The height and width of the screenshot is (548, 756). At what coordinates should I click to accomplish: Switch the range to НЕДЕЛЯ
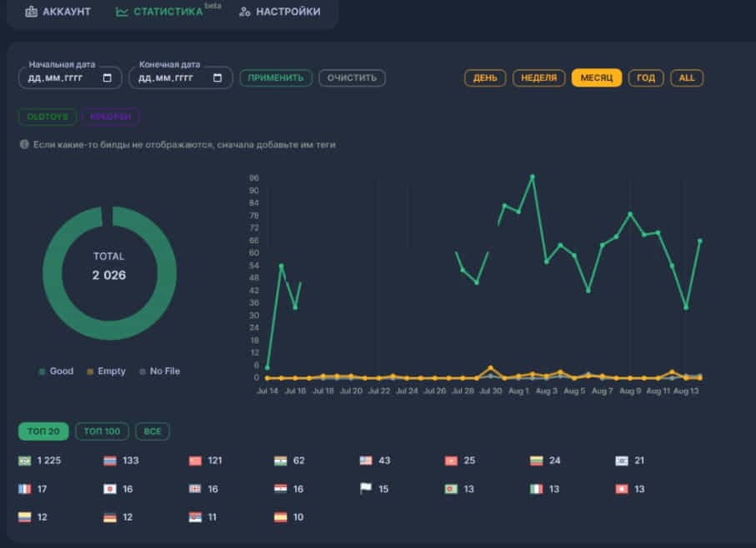[538, 78]
